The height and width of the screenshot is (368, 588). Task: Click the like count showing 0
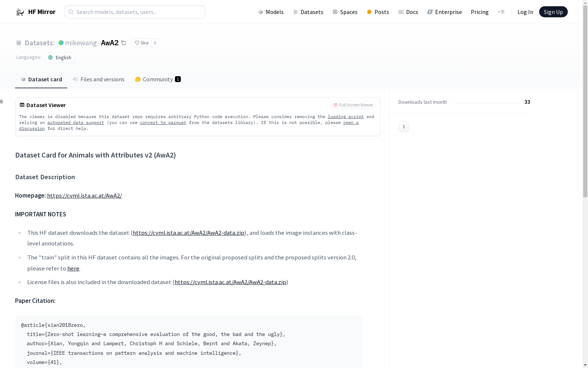(155, 43)
